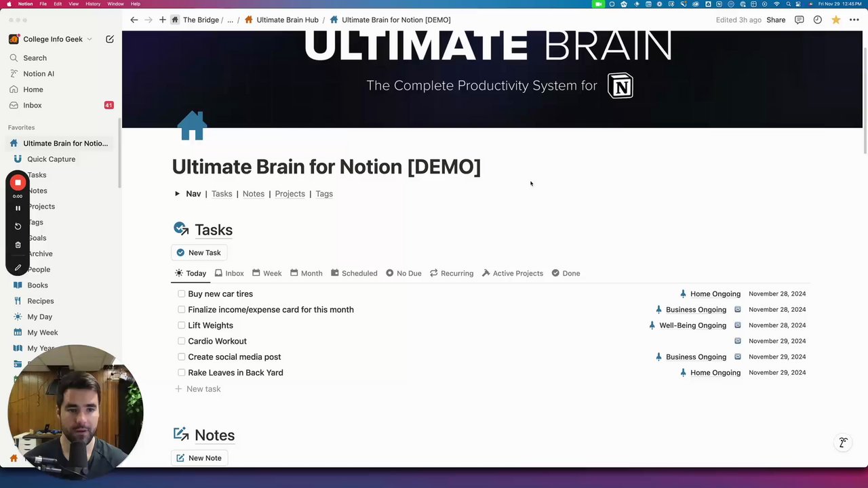
Task: Open a new tab with the plus icon
Action: coord(163,20)
